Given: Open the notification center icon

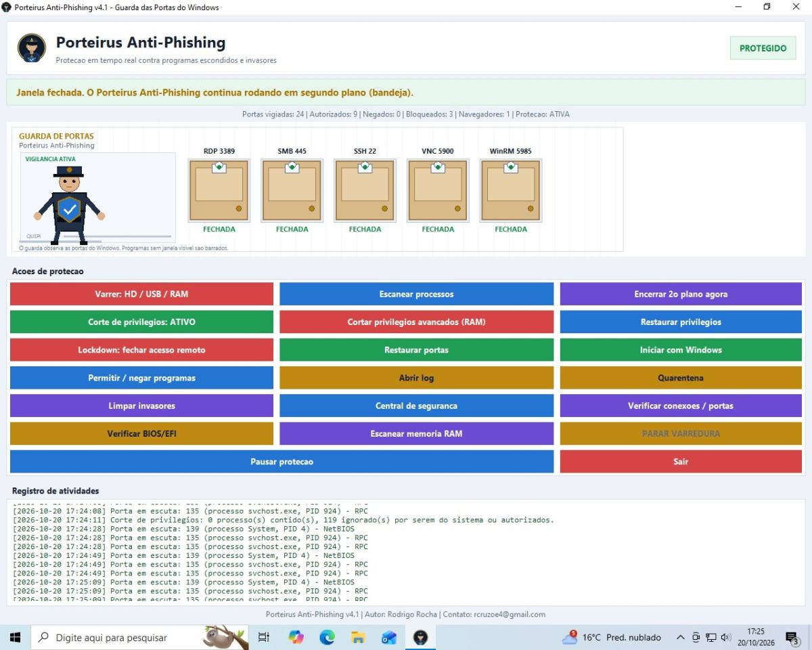Looking at the screenshot, I should pyautogui.click(x=792, y=637).
